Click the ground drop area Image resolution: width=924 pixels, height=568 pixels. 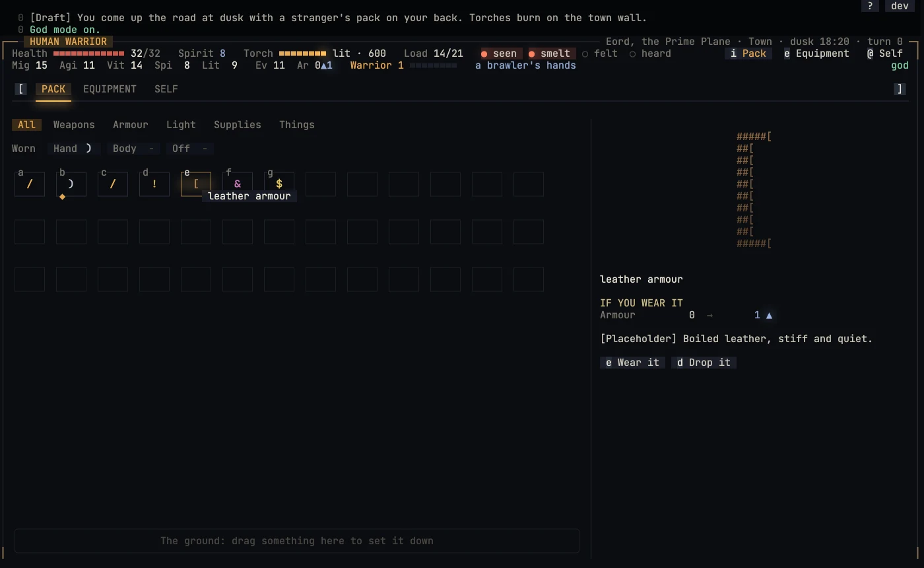pyautogui.click(x=297, y=541)
